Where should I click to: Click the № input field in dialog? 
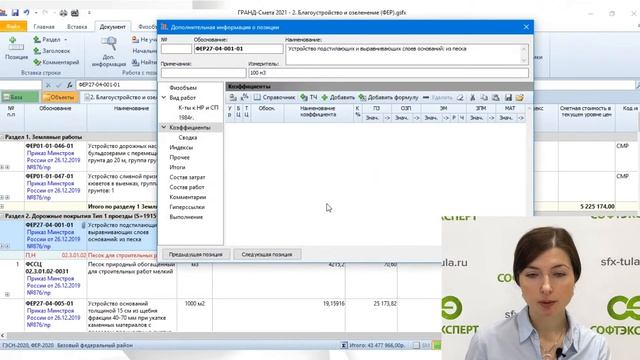point(176,49)
